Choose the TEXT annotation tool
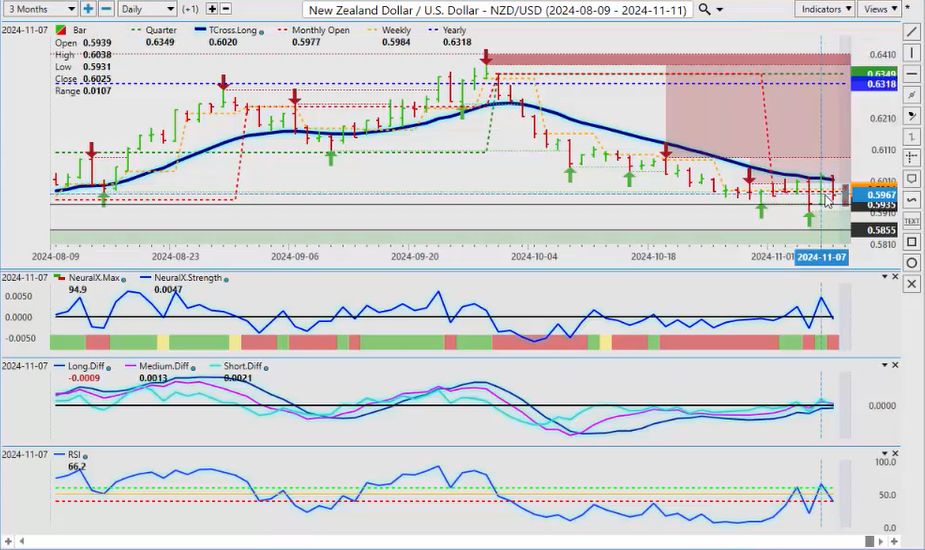 pos(911,221)
